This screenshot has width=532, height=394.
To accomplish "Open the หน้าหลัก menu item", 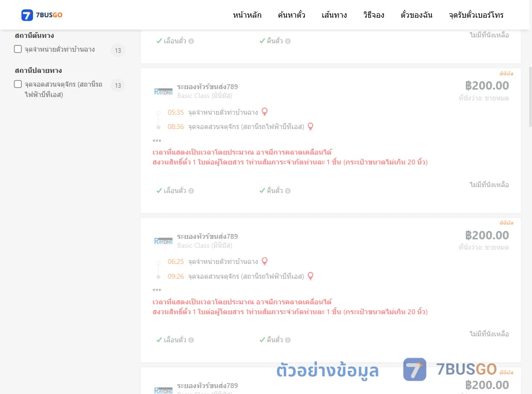I will (247, 15).
